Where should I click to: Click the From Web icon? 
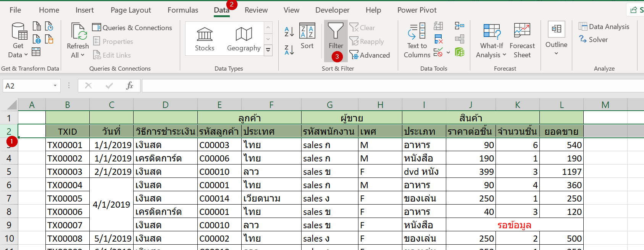tap(37, 39)
